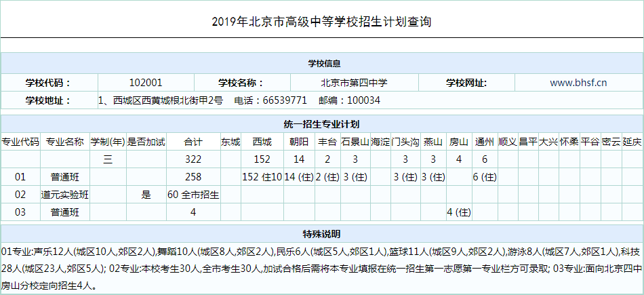The width and height of the screenshot is (644, 295).
Task: Click the total 4 for major 03
Action: [193, 212]
